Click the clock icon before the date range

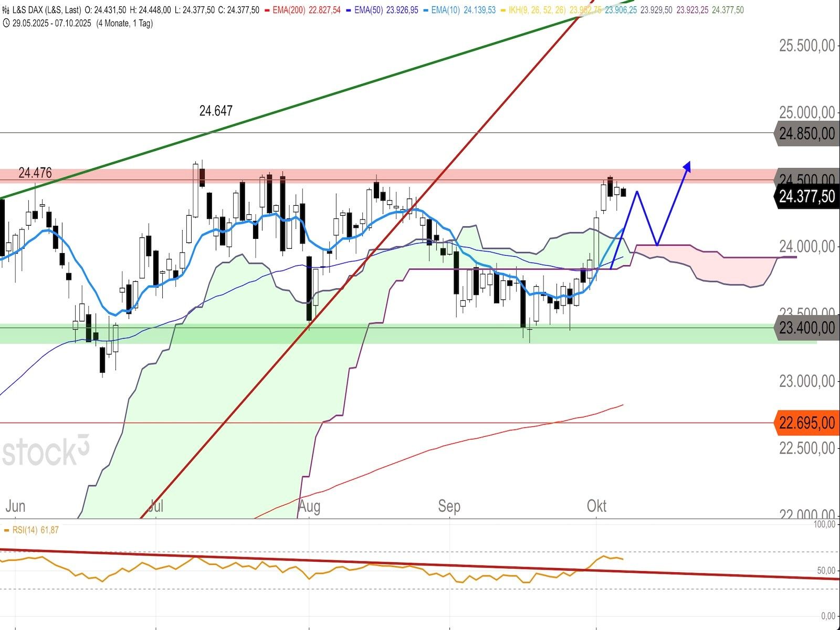click(x=6, y=23)
